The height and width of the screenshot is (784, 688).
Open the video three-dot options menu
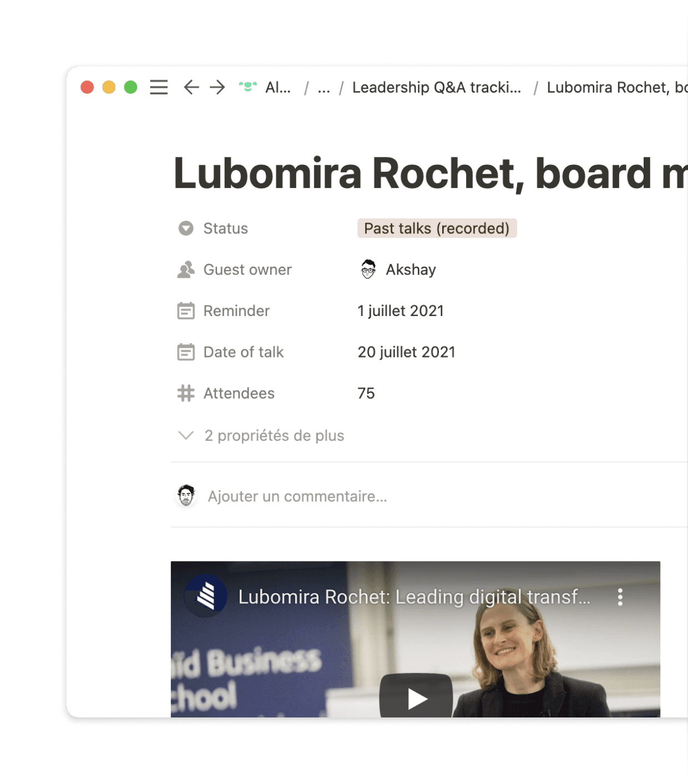point(620,597)
